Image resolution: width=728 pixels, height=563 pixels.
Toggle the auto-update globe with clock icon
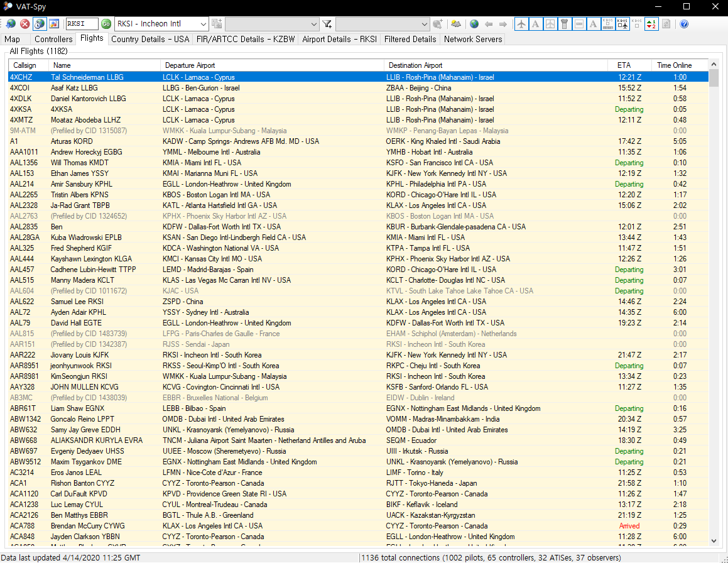coord(40,24)
